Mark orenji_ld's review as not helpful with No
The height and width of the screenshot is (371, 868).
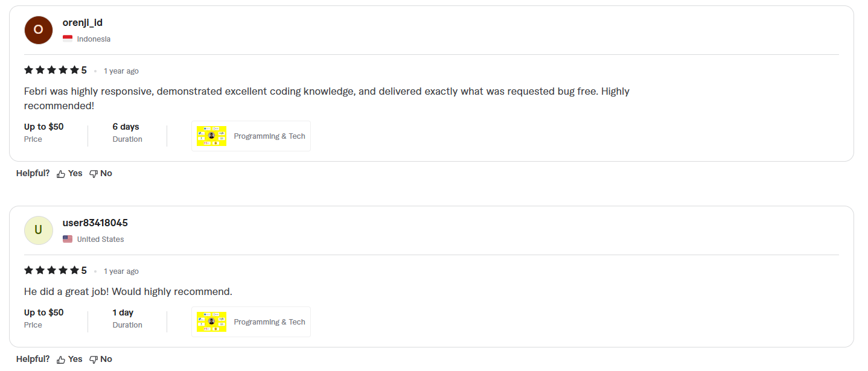pos(106,173)
